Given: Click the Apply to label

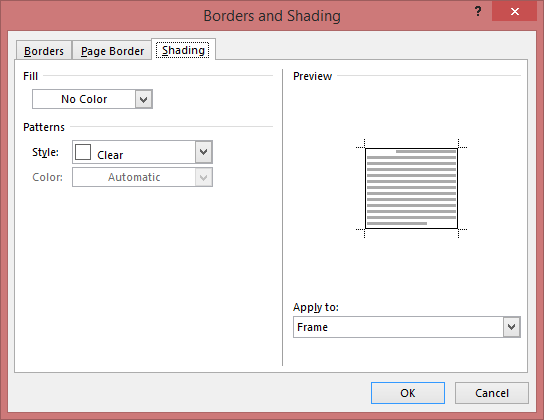Looking at the screenshot, I should tap(315, 307).
